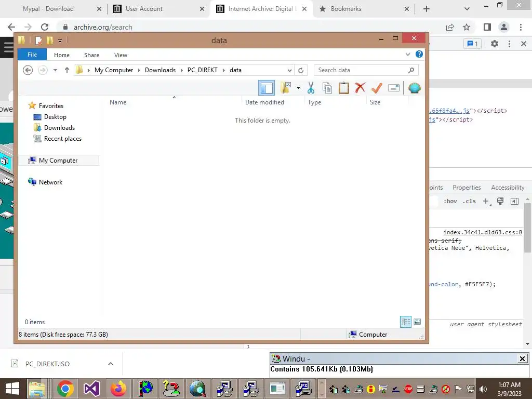Open recent locations dropdown arrow
This screenshot has height=399, width=532.
[55, 70]
